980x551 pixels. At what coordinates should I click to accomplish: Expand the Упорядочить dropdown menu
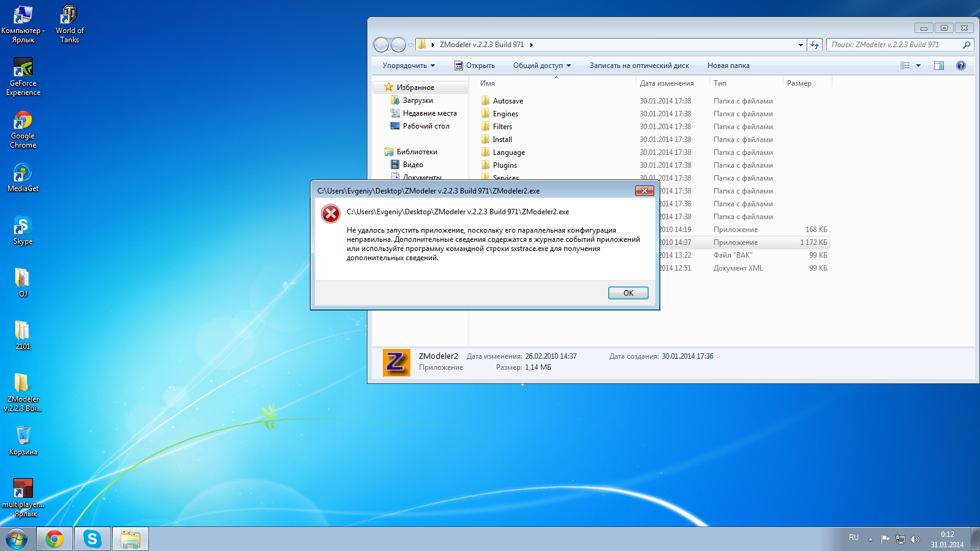pos(409,66)
